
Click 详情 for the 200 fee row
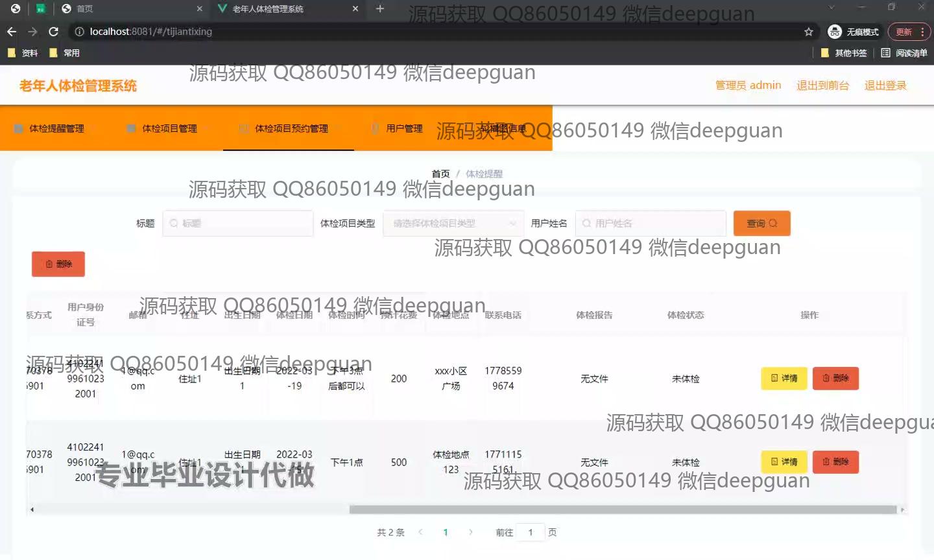(784, 378)
